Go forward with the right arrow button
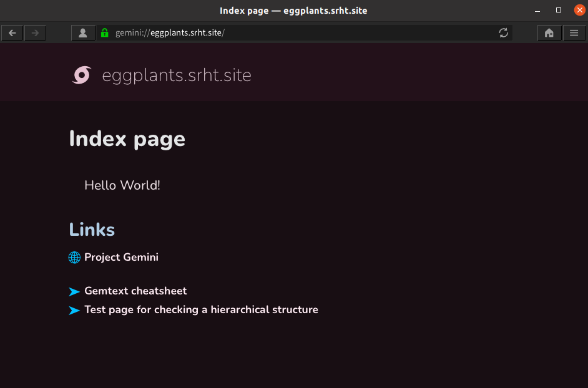The image size is (588, 388). click(x=35, y=33)
